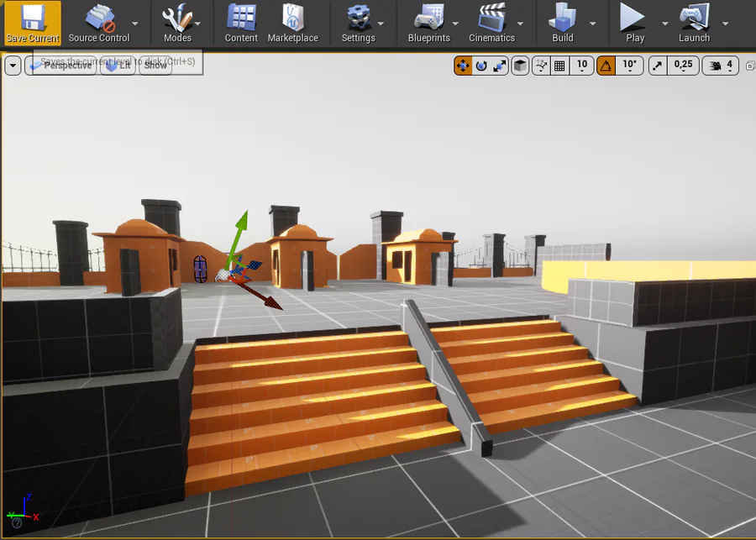Click the Cinematics clapperboard button
This screenshot has height=540, width=756.
pos(491,24)
